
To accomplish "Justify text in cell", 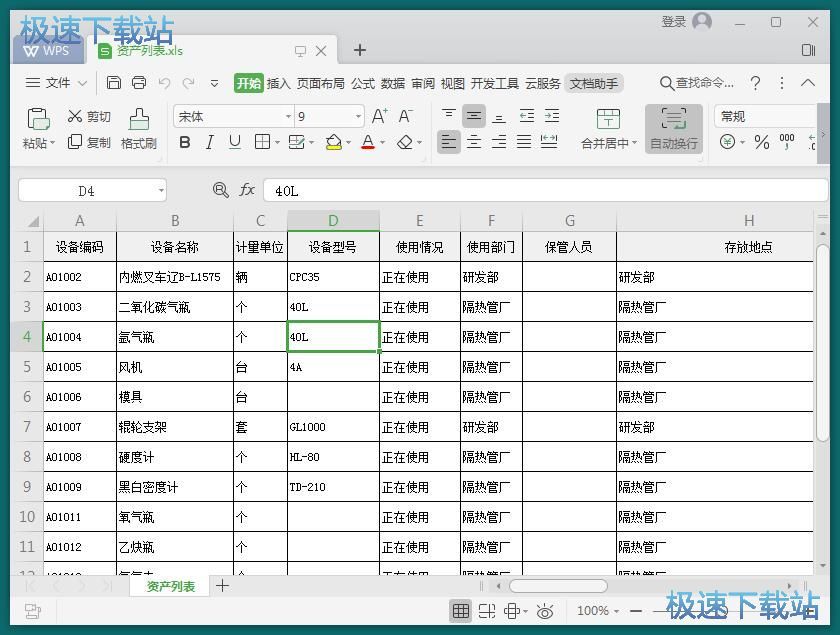I will tap(524, 142).
